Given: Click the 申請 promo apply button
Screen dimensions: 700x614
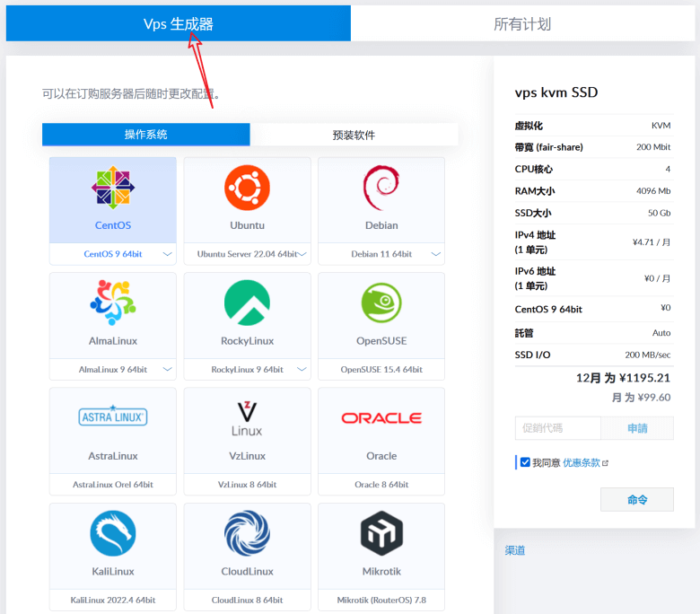Looking at the screenshot, I should (x=637, y=428).
